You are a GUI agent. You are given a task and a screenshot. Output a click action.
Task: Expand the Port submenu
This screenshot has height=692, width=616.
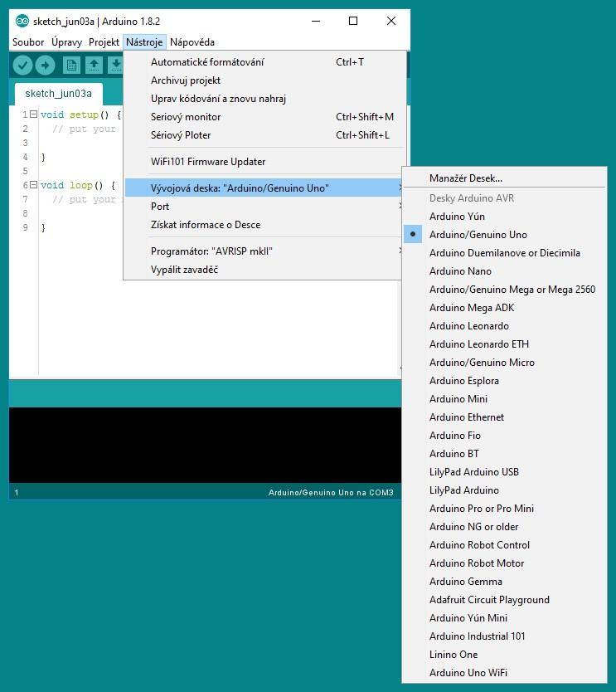[264, 207]
